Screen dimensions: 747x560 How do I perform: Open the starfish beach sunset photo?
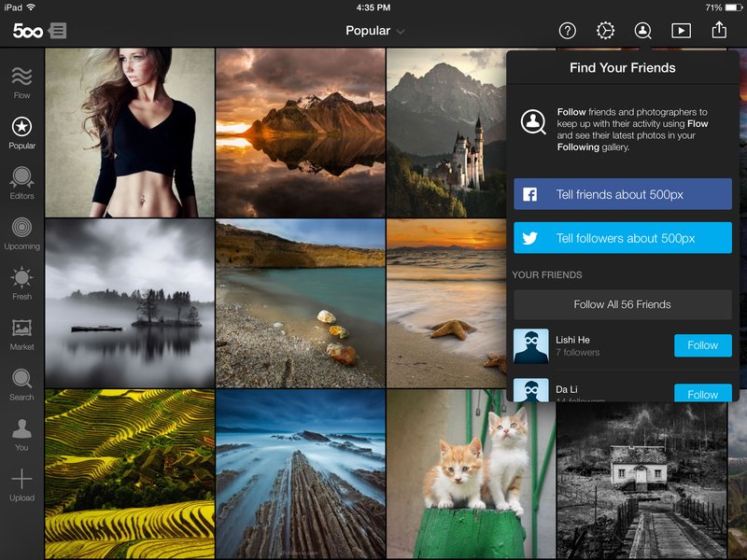coord(446,303)
